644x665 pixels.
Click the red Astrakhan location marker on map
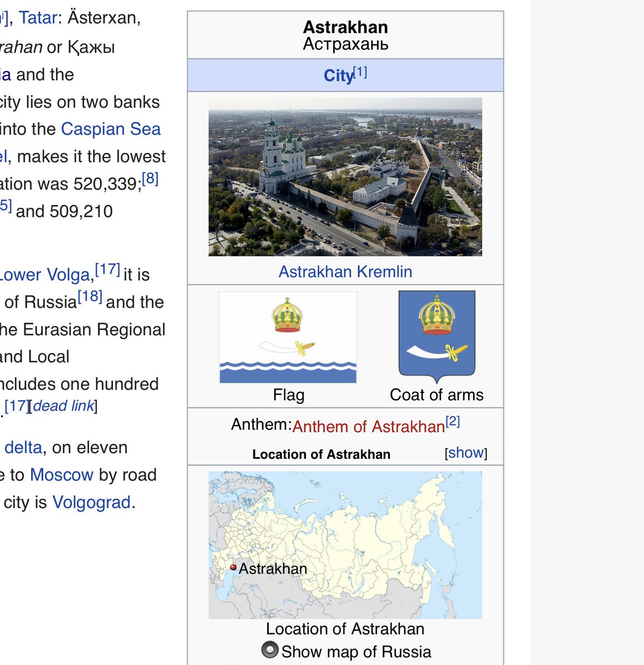233,567
